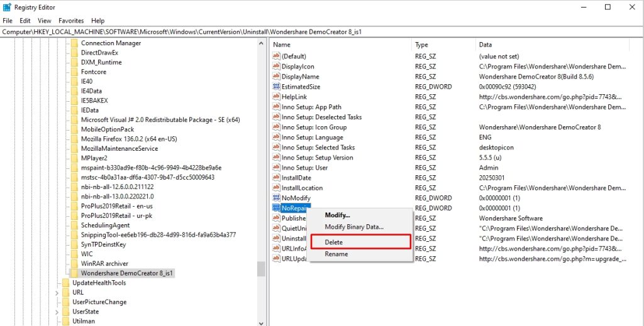The image size is (644, 326).
Task: Click the folder icon of Connection Manager
Action: [74, 43]
